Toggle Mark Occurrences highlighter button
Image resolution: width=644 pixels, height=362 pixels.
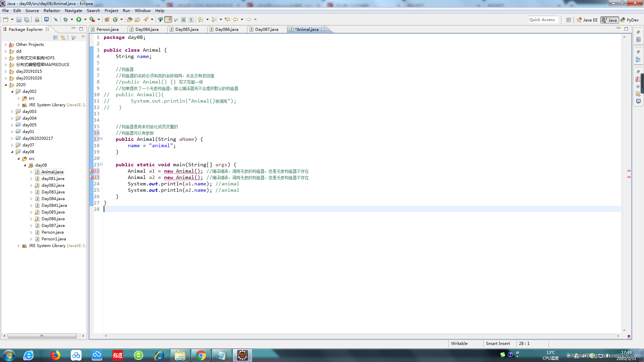pyautogui.click(x=168, y=20)
